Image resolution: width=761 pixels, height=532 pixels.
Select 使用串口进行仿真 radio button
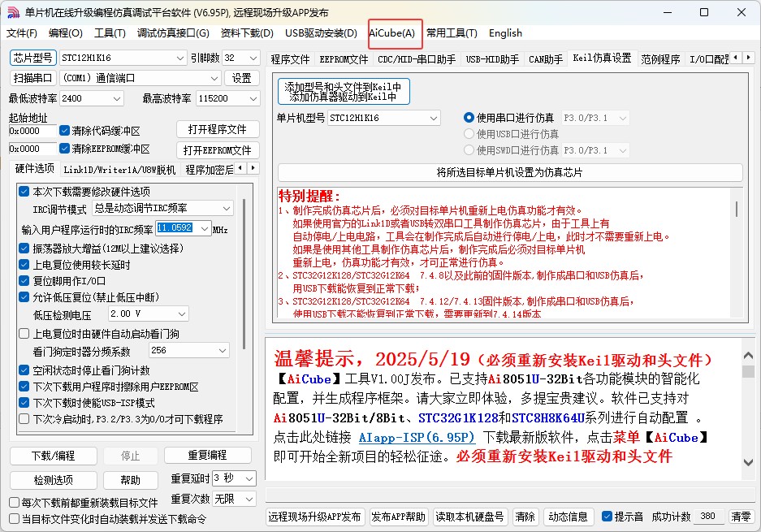coord(469,118)
